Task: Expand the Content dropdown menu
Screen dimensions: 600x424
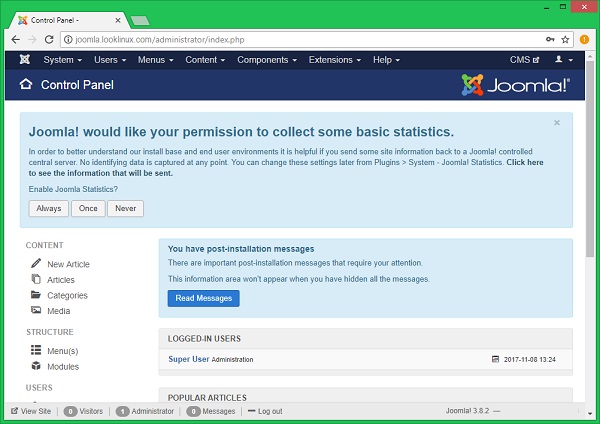Action: pos(205,60)
